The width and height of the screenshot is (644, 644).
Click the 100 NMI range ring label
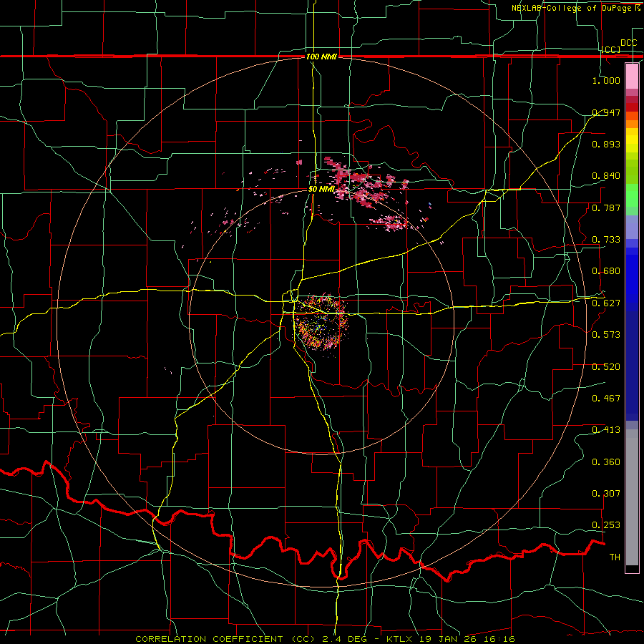tap(321, 57)
